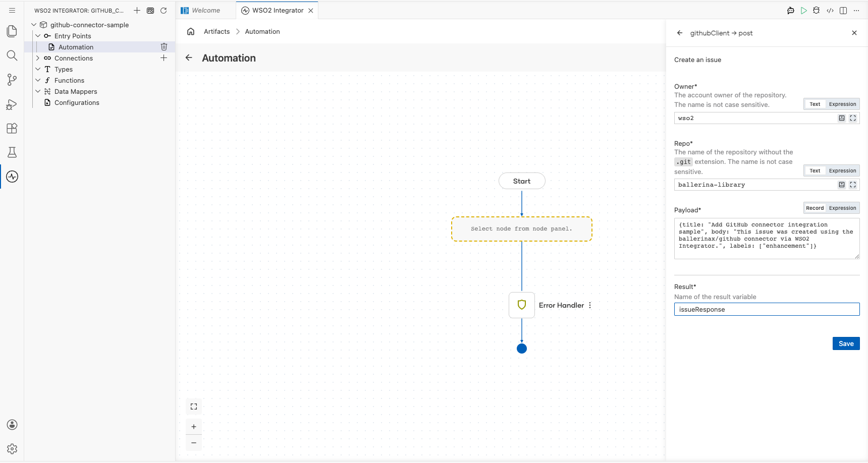Open helper pane for Repo field

coord(842,185)
